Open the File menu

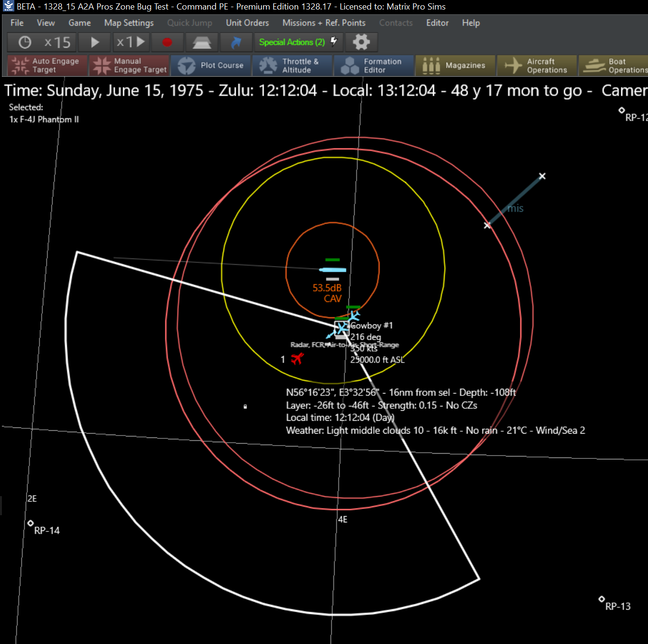(x=17, y=23)
